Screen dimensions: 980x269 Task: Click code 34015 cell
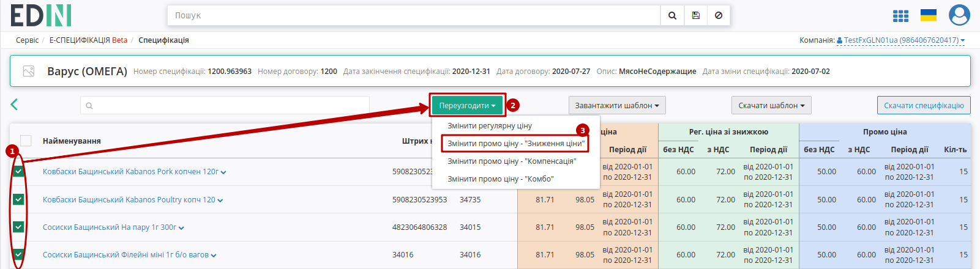coord(470,227)
